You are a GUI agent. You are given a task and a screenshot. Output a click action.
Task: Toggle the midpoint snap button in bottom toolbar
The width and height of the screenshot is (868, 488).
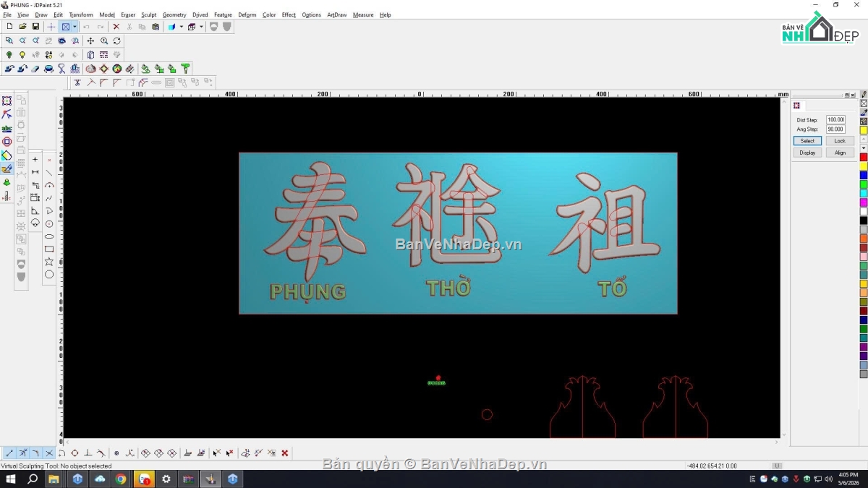click(22, 453)
